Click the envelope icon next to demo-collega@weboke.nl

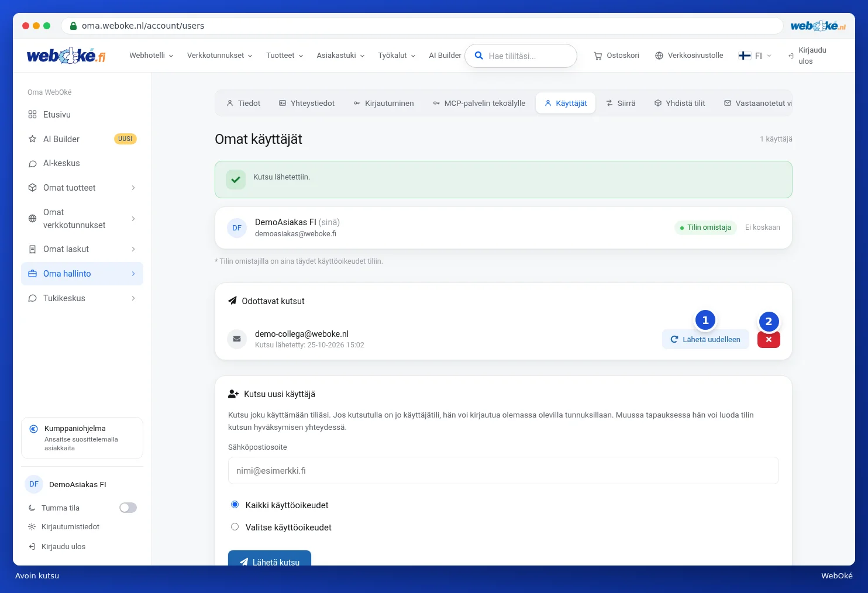237,339
